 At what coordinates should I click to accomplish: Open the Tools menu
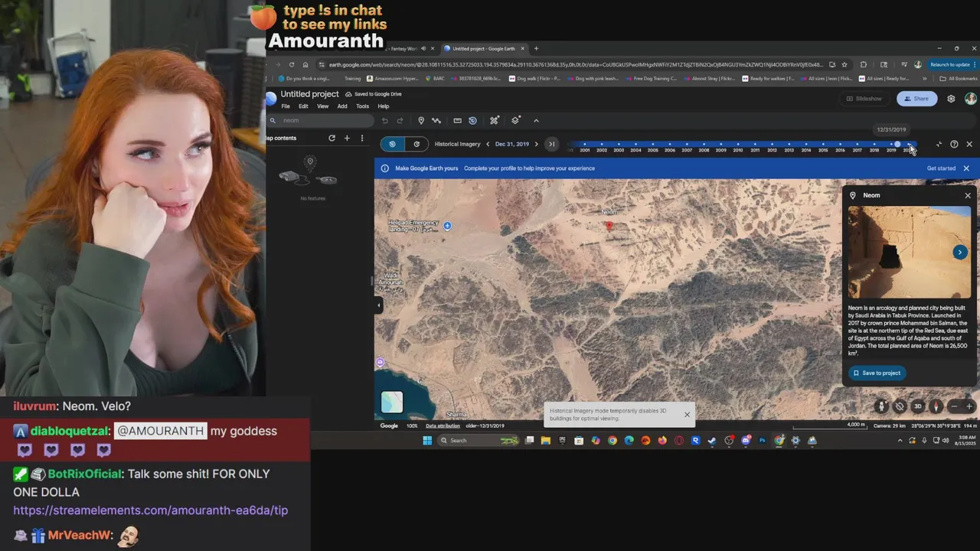coord(362,106)
